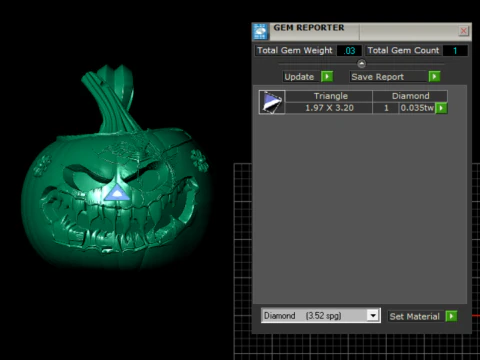Close the Gem Reporter window
Screen dimensions: 480x360
point(463,31)
